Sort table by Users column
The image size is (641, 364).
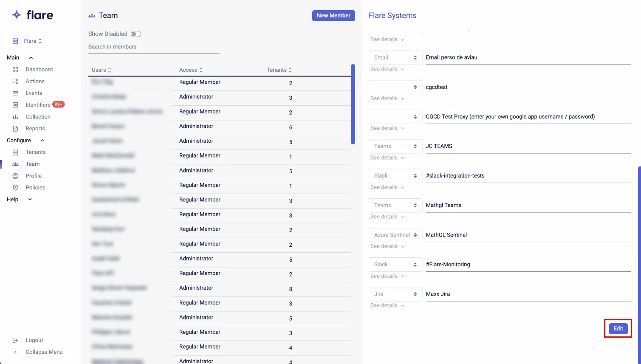pyautogui.click(x=102, y=70)
